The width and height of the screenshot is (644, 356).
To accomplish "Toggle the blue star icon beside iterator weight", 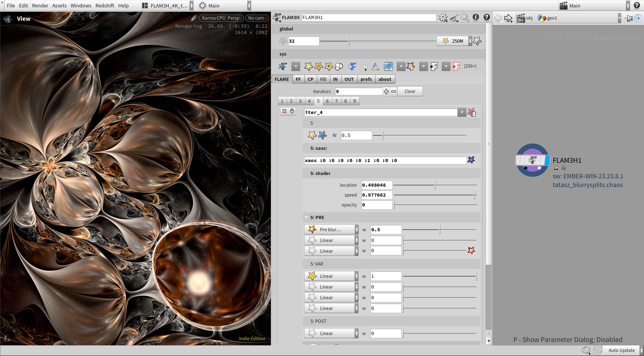I will pos(322,135).
